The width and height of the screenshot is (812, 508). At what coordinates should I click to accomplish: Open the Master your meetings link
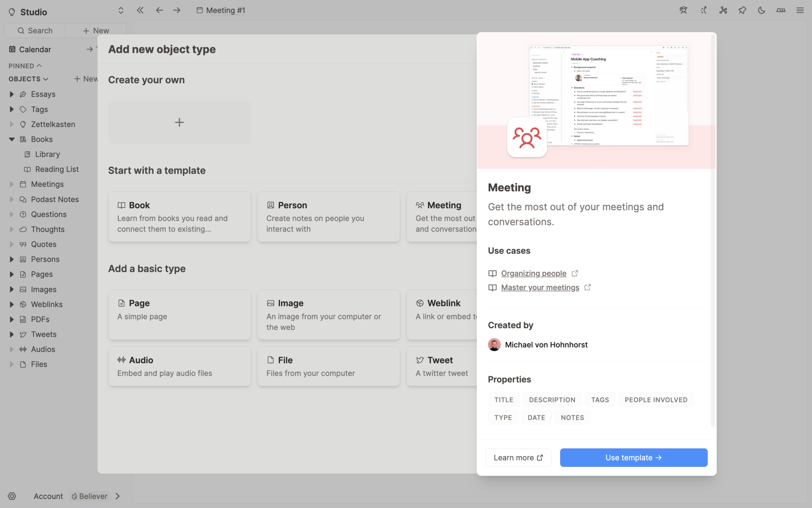(540, 288)
